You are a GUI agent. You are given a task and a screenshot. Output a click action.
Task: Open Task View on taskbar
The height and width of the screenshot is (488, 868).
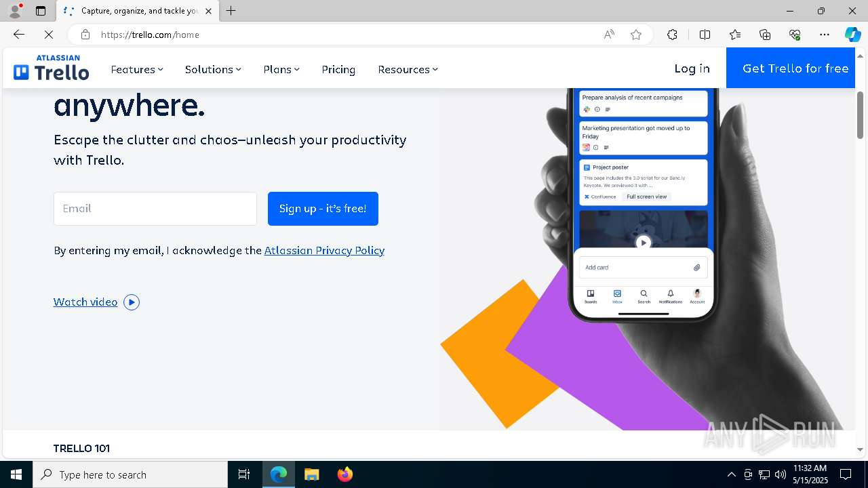click(244, 474)
